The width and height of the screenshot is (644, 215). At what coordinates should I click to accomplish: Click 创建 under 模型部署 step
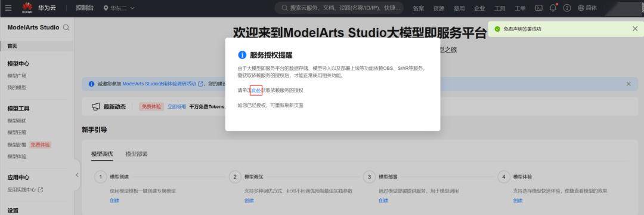pyautogui.click(x=383, y=201)
